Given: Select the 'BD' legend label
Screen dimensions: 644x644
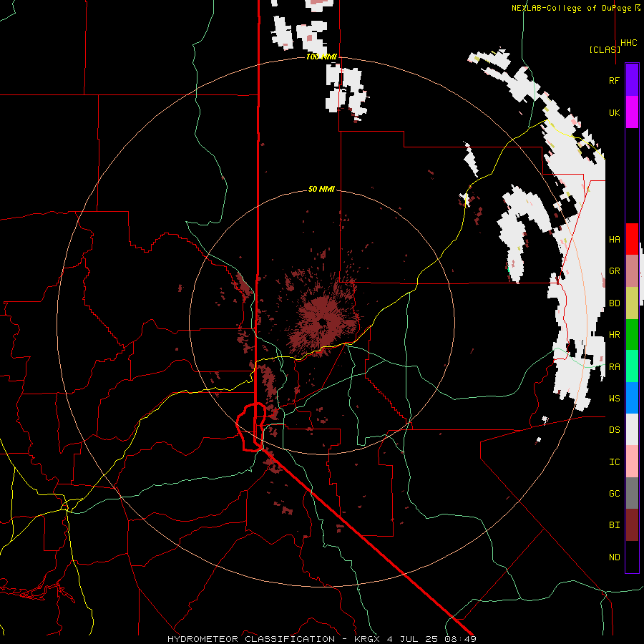Looking at the screenshot, I should click(x=614, y=303).
